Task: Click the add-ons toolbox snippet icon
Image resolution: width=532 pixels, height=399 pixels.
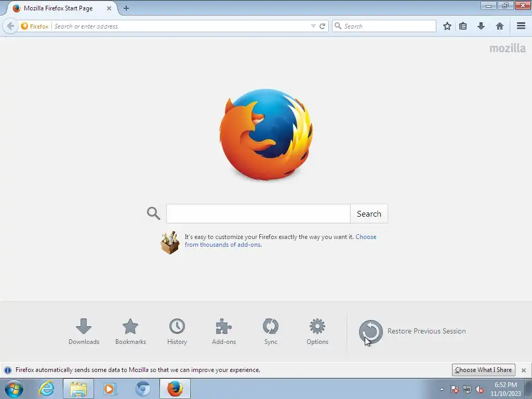Action: pyautogui.click(x=170, y=243)
